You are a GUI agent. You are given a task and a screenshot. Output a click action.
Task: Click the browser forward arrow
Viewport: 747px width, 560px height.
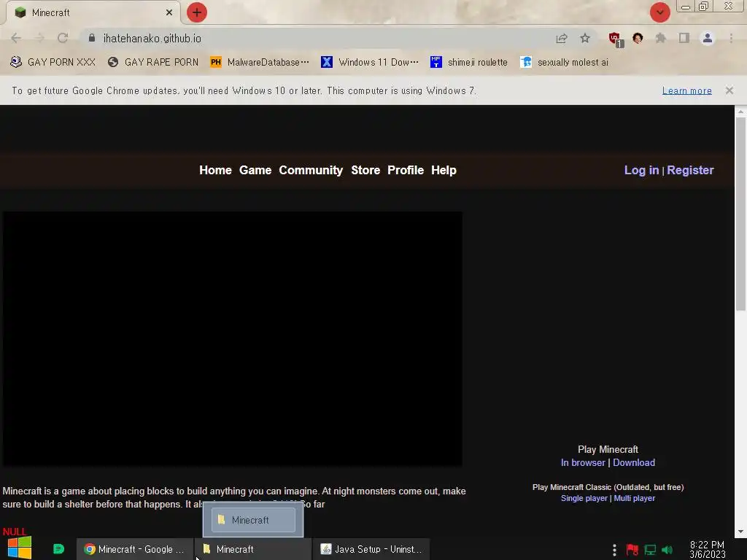pos(39,38)
